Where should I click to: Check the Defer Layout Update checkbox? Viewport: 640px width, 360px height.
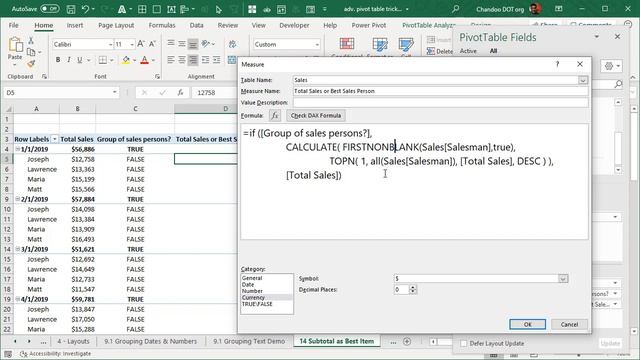(x=463, y=344)
